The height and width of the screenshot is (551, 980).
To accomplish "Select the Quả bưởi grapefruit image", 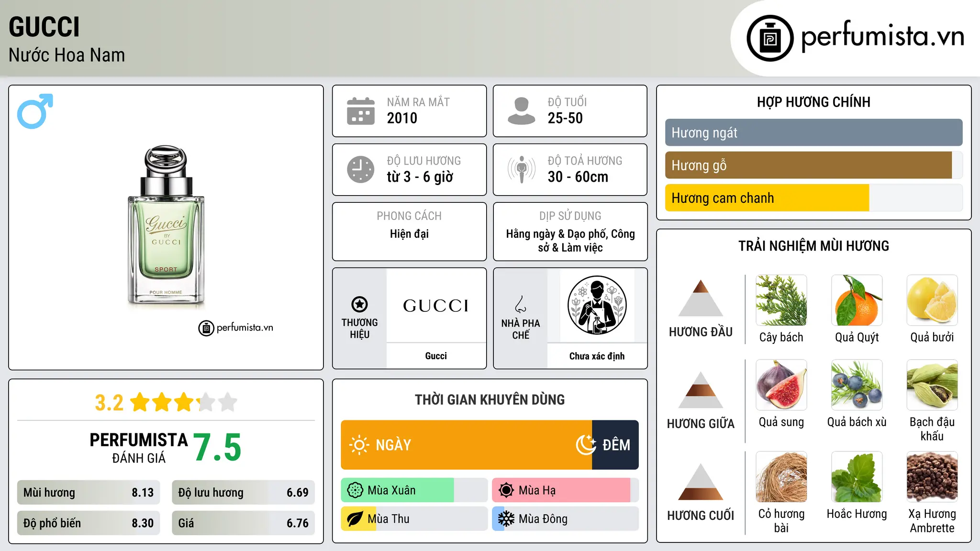I will pos(932,300).
